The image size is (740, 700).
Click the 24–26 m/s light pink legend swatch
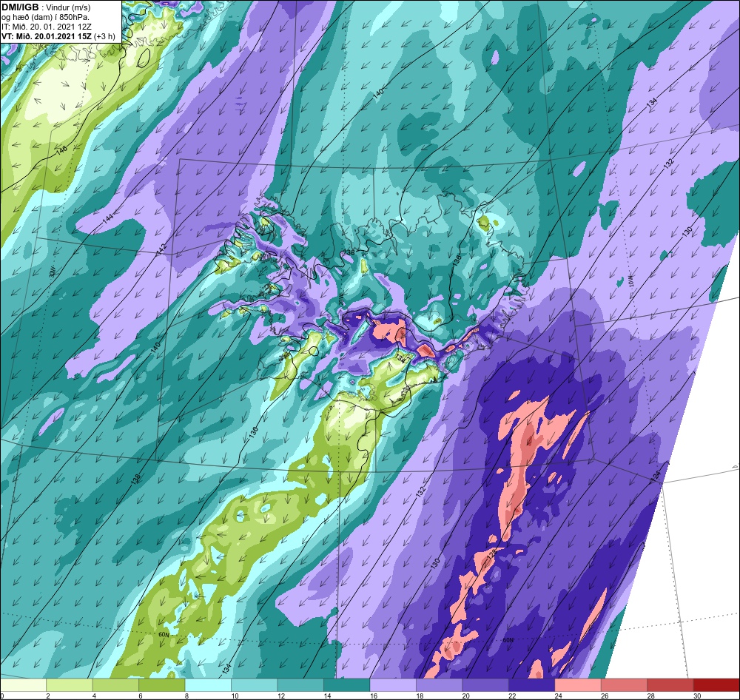(x=578, y=685)
